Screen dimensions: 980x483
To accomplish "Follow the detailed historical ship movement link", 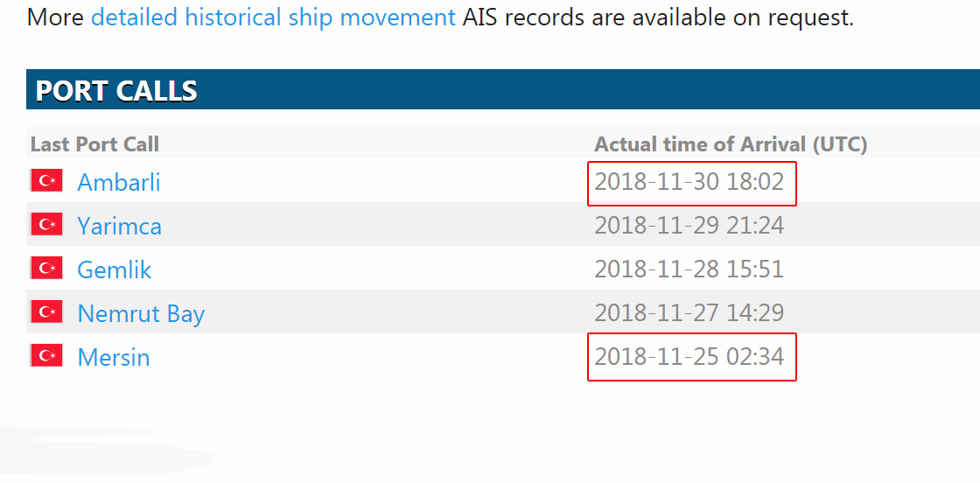I will [273, 17].
